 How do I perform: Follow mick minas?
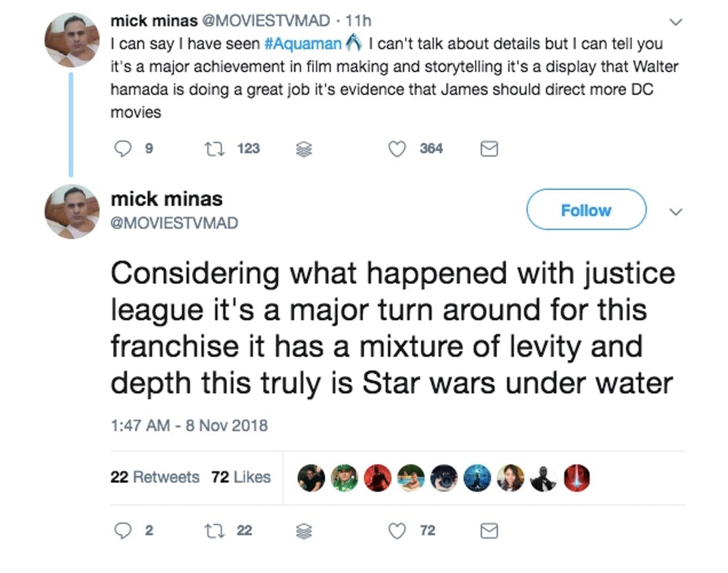pos(586,210)
